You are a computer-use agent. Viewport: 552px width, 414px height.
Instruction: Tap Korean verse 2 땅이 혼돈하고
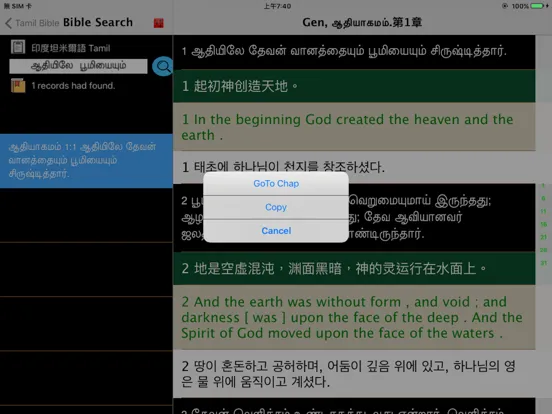point(354,374)
